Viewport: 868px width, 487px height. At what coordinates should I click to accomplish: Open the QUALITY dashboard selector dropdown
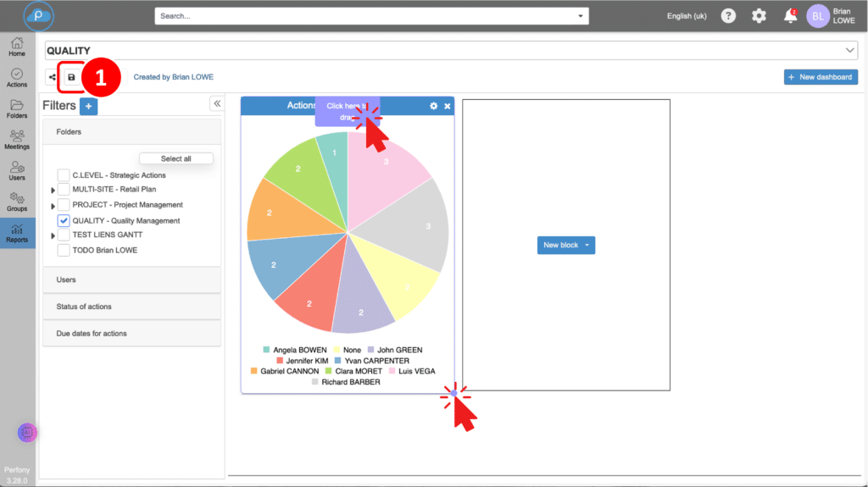click(x=850, y=51)
